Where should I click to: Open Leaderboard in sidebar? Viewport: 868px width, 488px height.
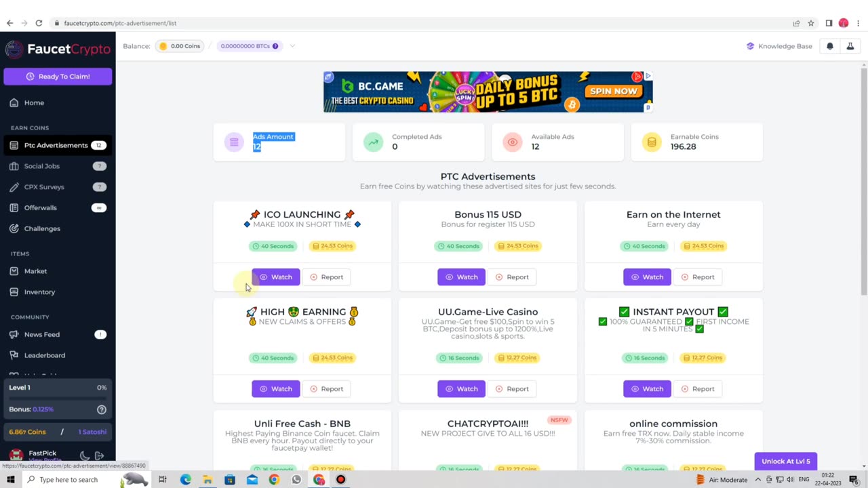pos(57,355)
